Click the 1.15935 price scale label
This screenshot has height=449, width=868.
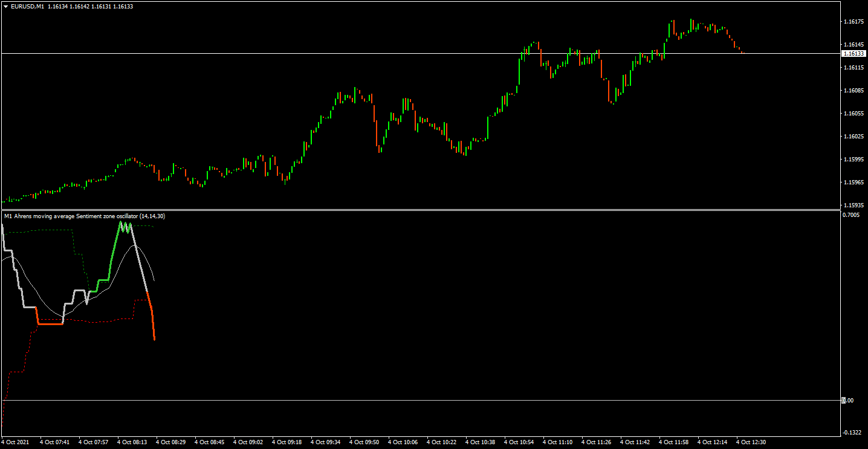(853, 205)
